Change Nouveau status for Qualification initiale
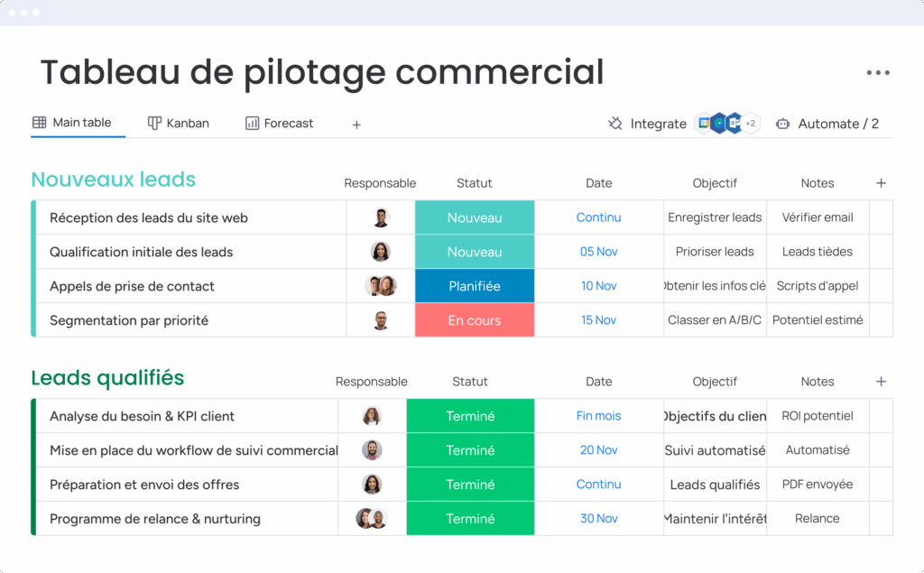 [475, 252]
